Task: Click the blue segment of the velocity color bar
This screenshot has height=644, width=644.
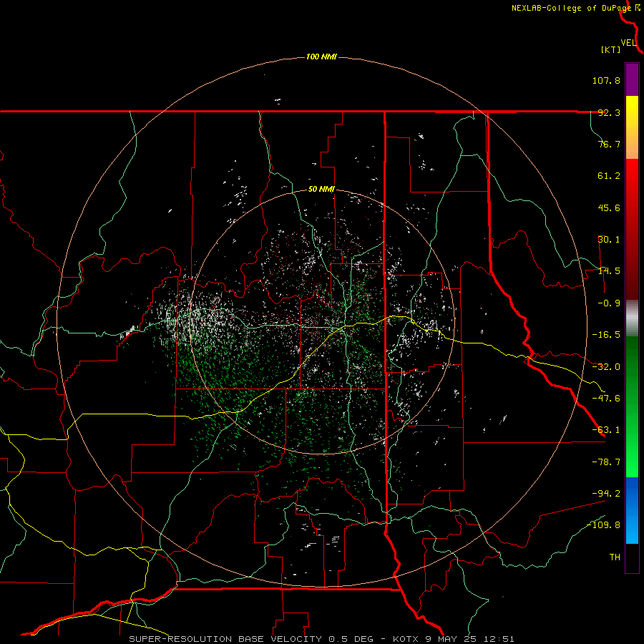Action: 632,510
